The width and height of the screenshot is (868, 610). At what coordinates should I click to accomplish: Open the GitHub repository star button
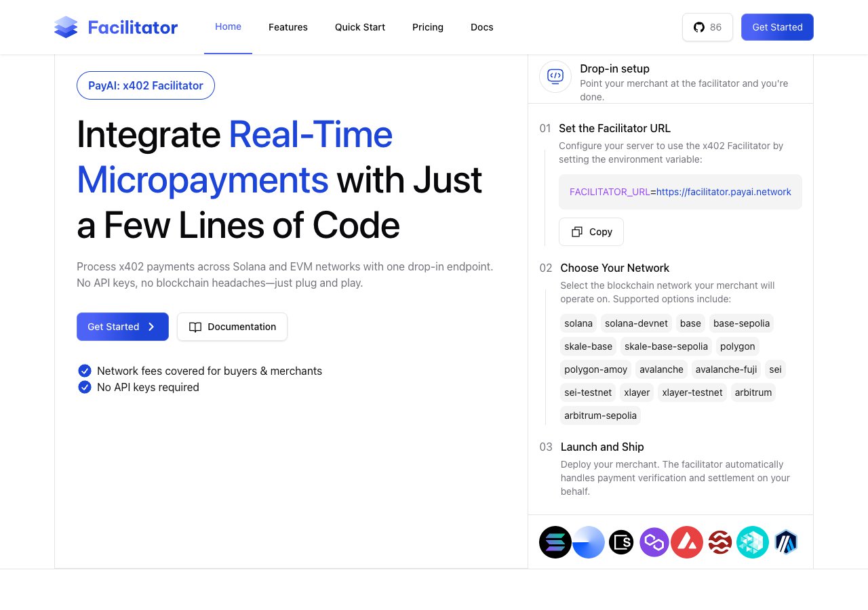coord(707,27)
